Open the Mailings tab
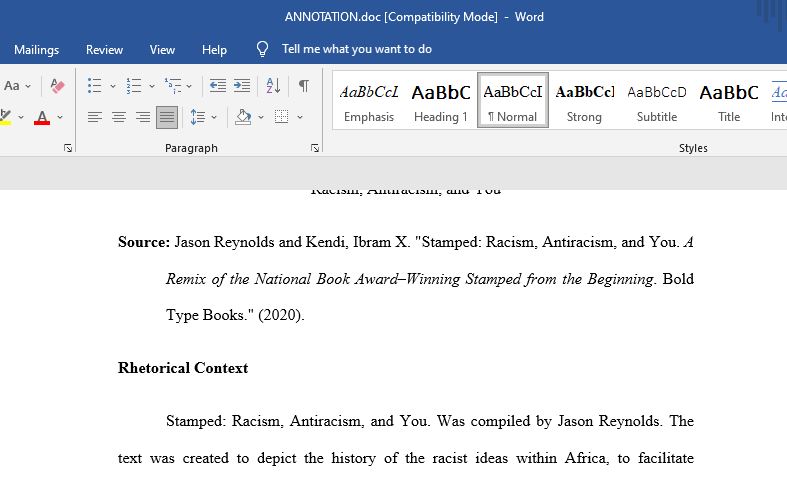Viewport: 787px width, 481px height. click(37, 50)
